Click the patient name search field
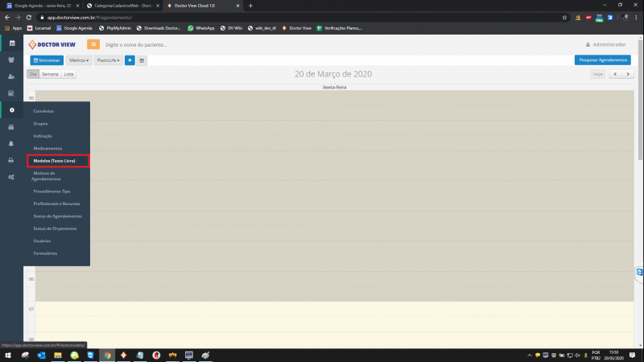644x362 pixels. (161, 44)
